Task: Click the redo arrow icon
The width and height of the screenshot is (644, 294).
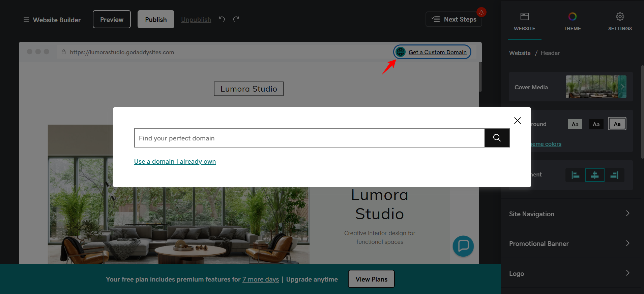Action: [236, 19]
